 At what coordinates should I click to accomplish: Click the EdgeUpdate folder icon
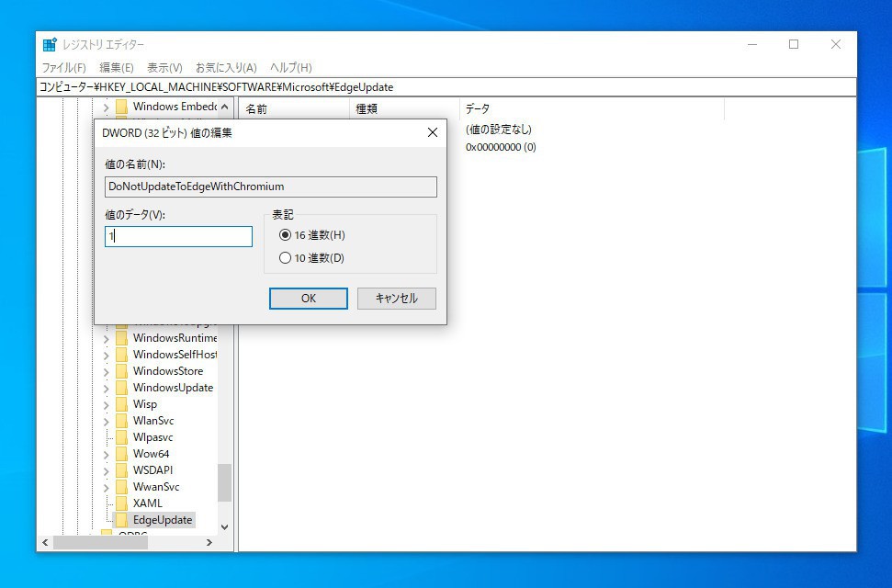coord(121,519)
